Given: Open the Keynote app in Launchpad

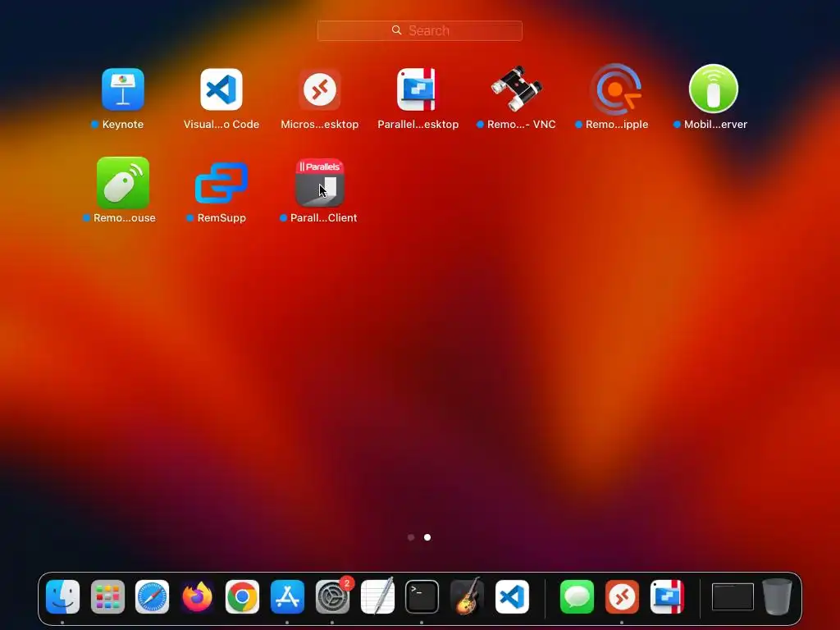Looking at the screenshot, I should [x=123, y=89].
